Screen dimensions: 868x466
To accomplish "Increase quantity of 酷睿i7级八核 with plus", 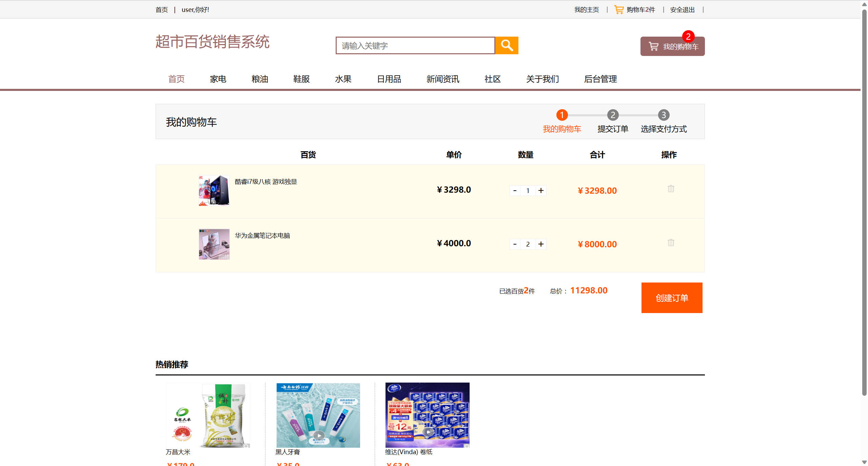I will pos(541,190).
